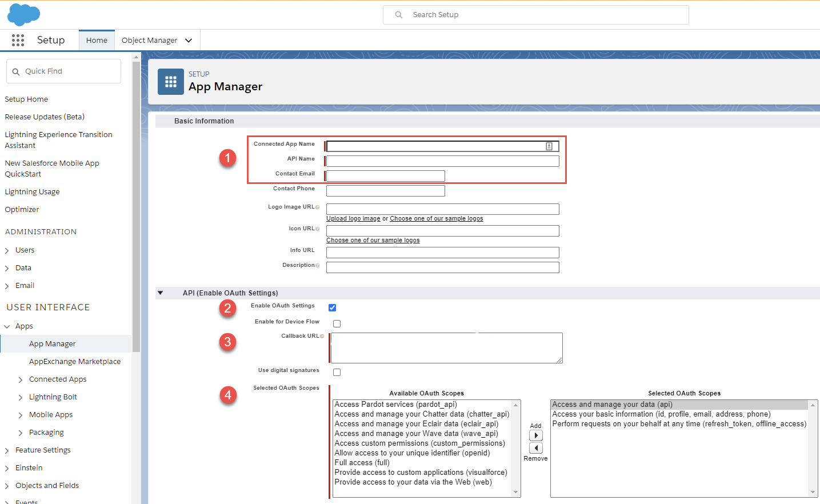This screenshot has height=504, width=820.
Task: Open Release Updates (Beta)
Action: [45, 117]
